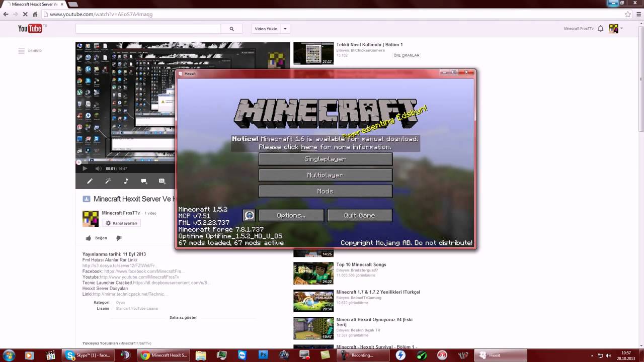Switch to the Chrome Minecraft Hexxit taskbar item
The image size is (644, 362).
164,355
